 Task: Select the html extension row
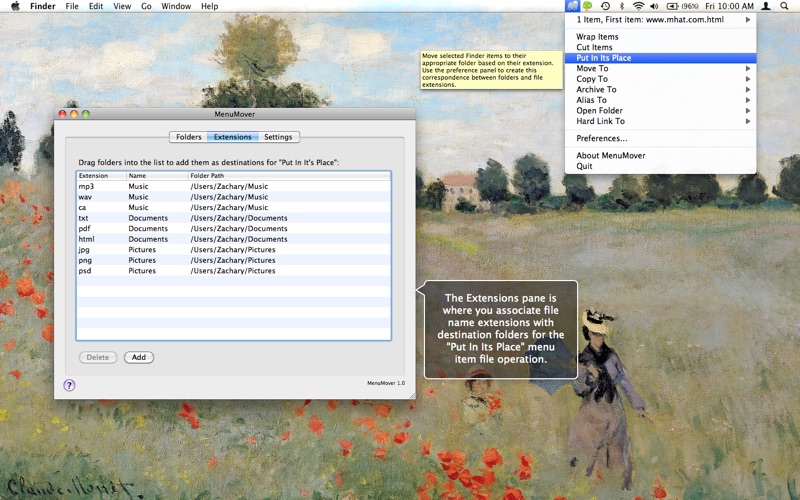coord(234,239)
